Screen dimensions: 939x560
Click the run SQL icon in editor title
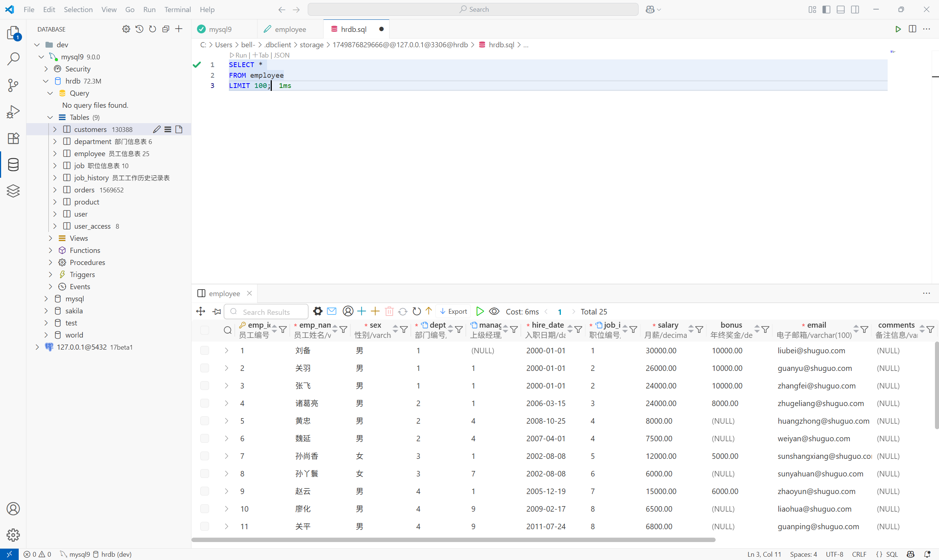898,29
